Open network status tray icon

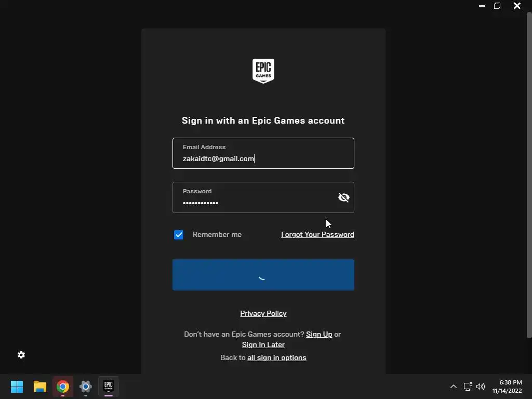468,387
